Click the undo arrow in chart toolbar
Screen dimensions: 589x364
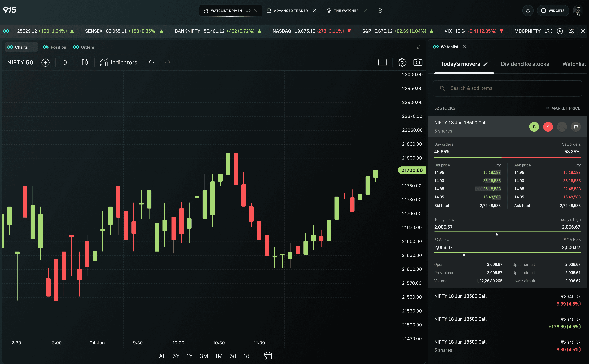pos(152,63)
